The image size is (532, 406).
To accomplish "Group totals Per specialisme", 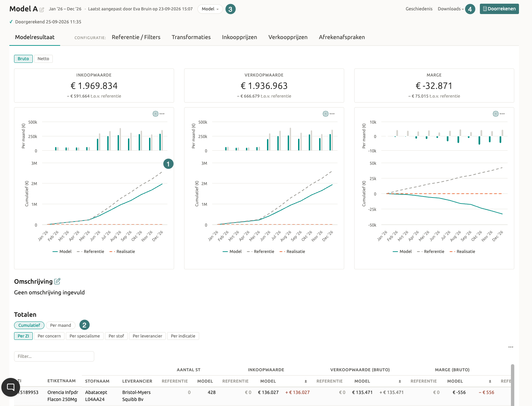I will pos(85,336).
